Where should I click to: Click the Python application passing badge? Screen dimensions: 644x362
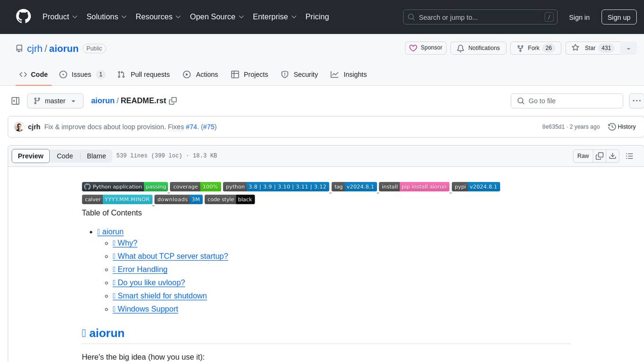point(125,187)
